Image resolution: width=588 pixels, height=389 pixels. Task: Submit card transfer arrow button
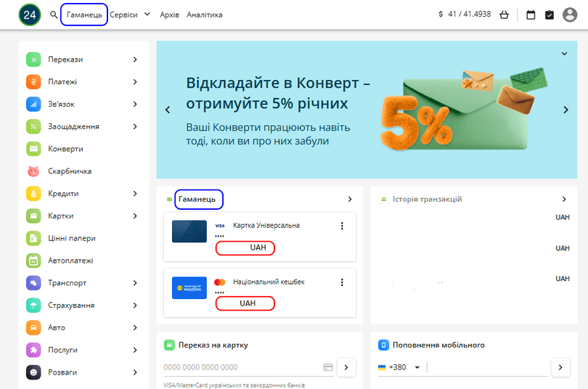coord(346,368)
